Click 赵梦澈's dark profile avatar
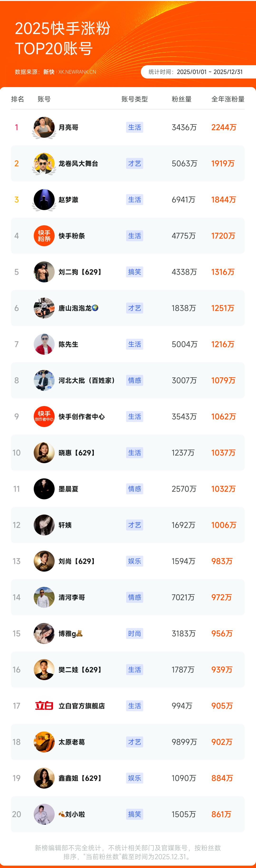 pos(44,200)
